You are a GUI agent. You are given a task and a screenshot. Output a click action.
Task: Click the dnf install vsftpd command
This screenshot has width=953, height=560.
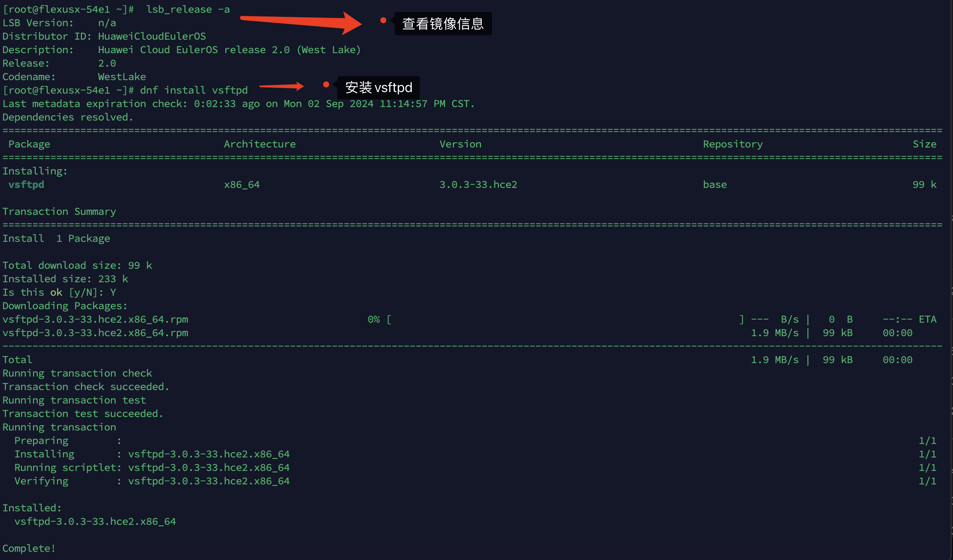[x=194, y=90]
